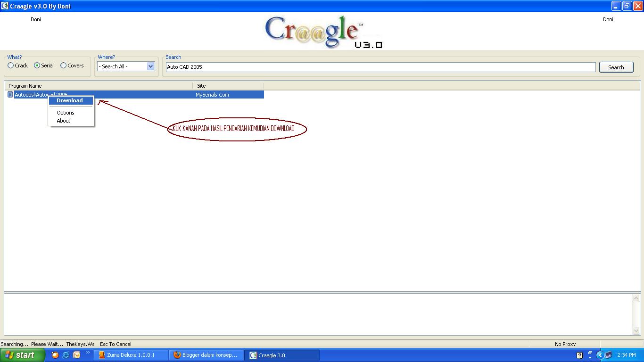Screen dimensions: 644x362
Task: Switch to Craagle 3.0 taskbar button
Action: 282,355
